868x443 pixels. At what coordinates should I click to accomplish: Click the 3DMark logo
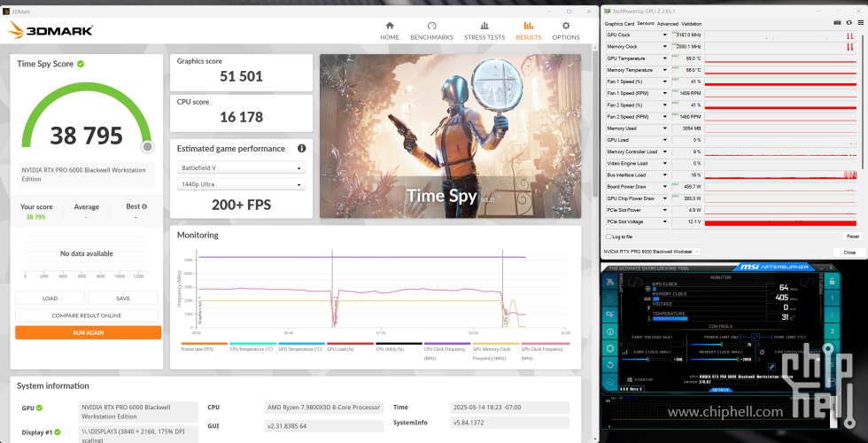[51, 30]
